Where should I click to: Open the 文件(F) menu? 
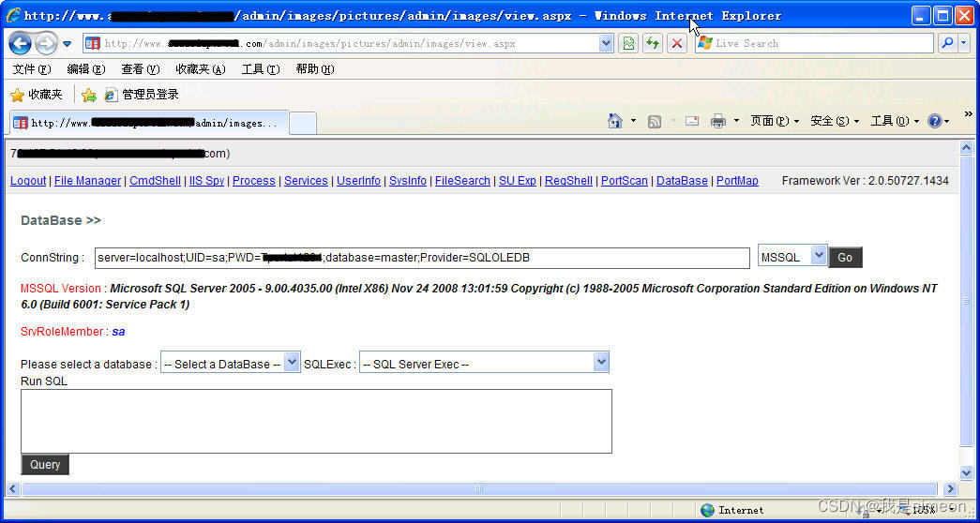[32, 69]
